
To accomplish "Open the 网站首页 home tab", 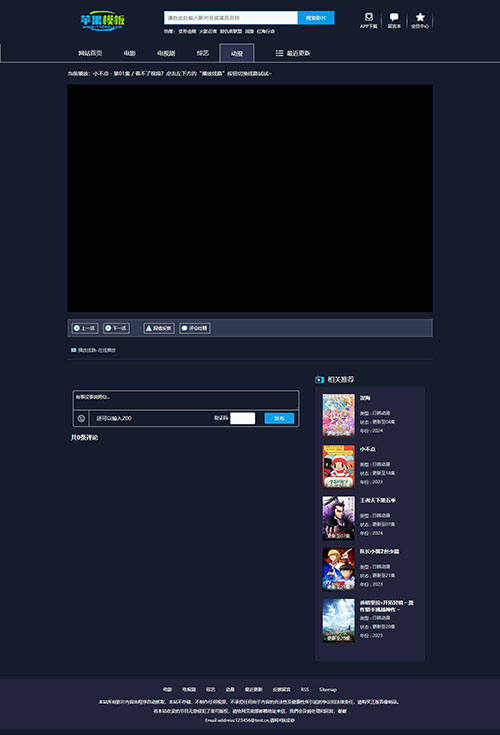I will tap(90, 53).
